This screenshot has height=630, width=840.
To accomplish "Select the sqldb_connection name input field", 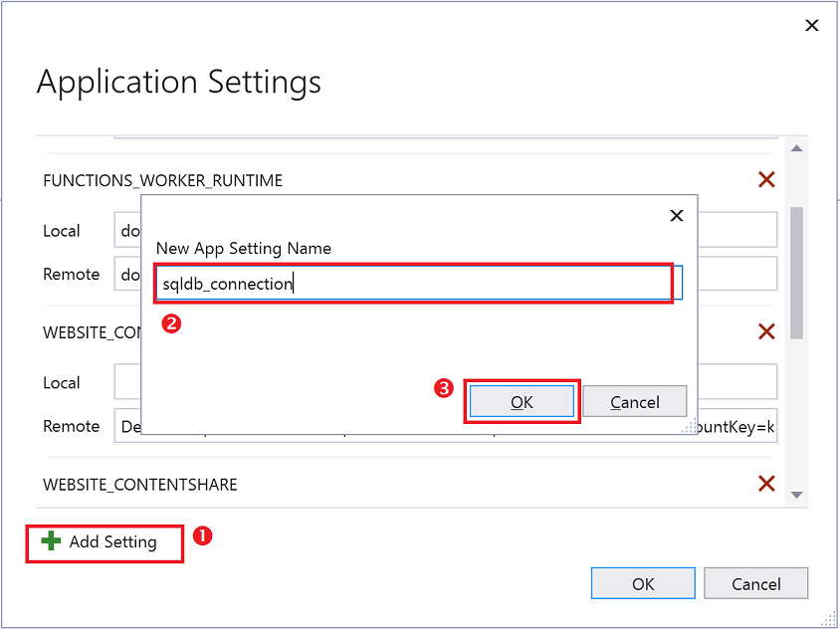I will (415, 283).
